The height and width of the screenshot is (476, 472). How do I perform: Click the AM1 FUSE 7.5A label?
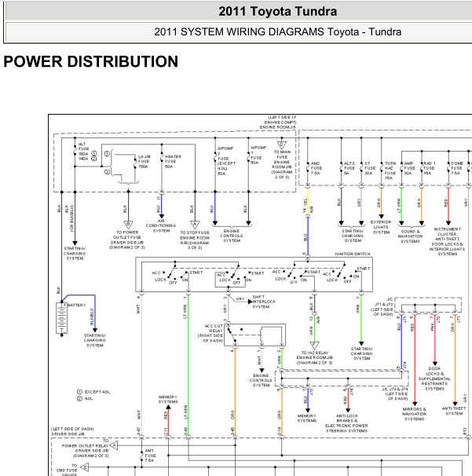click(x=150, y=456)
